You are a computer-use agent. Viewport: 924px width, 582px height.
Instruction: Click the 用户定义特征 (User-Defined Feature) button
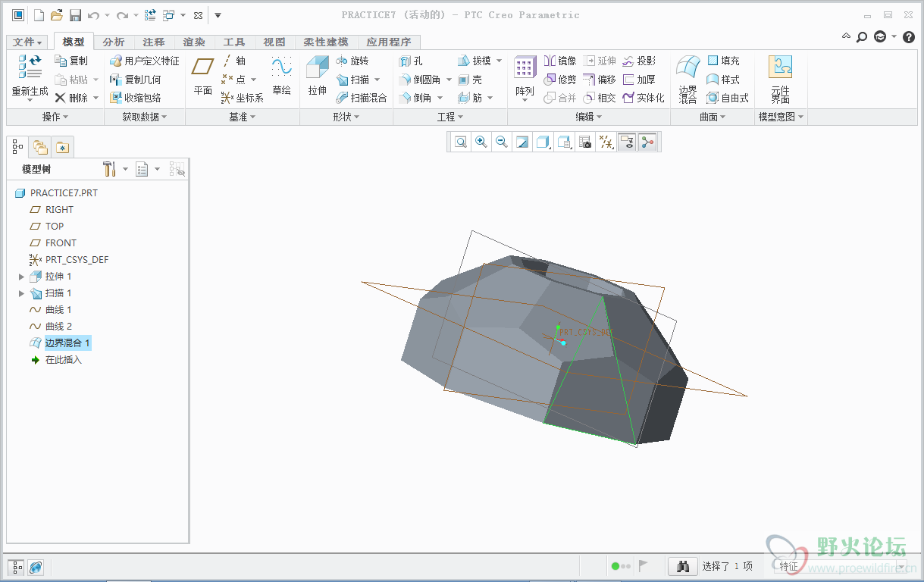tap(144, 61)
